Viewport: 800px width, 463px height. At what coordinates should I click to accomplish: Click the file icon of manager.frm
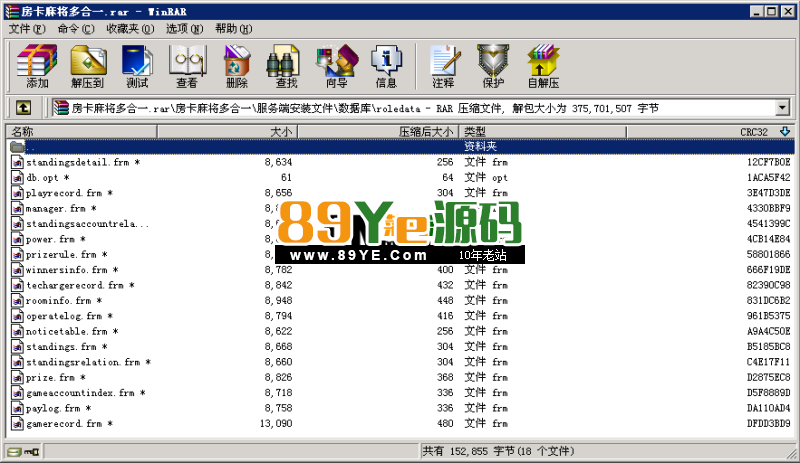(17, 208)
